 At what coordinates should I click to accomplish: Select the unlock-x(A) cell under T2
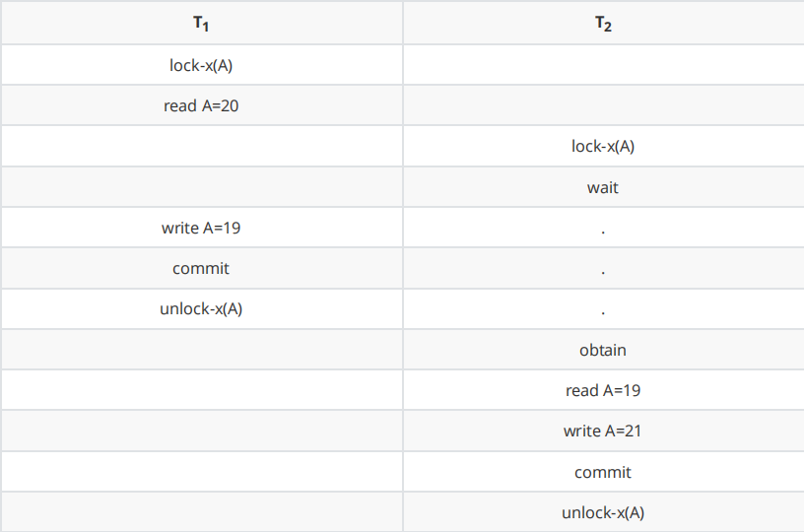(x=603, y=512)
